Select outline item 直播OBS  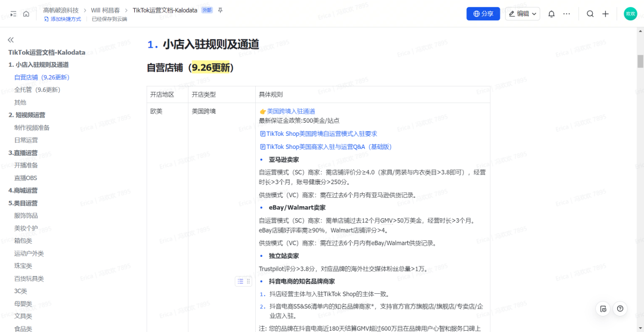[26, 178]
